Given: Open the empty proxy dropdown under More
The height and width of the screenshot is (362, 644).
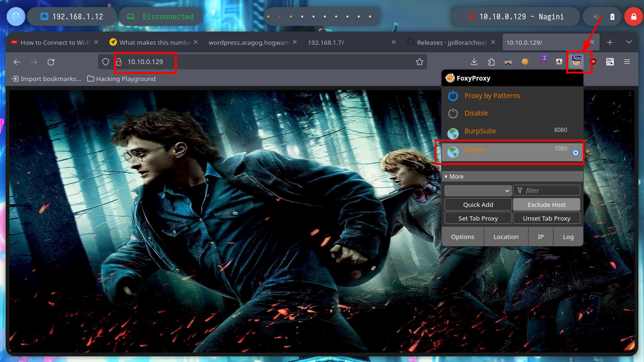Looking at the screenshot, I should coord(478,190).
